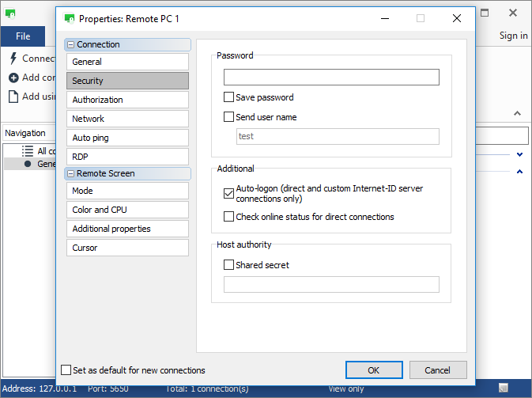Screen dimensions: 532x398
Task: Enable Check online status for direct connections
Action: pyautogui.click(x=229, y=216)
